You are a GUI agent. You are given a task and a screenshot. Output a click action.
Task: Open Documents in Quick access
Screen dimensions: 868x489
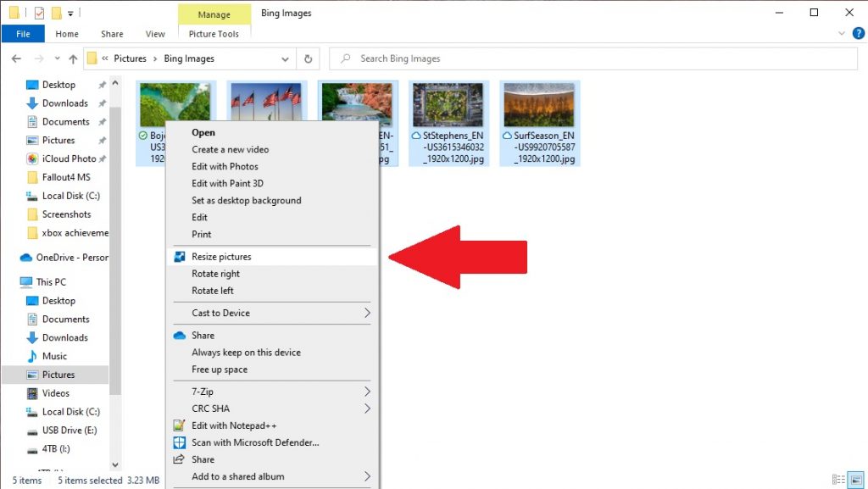pyautogui.click(x=65, y=122)
